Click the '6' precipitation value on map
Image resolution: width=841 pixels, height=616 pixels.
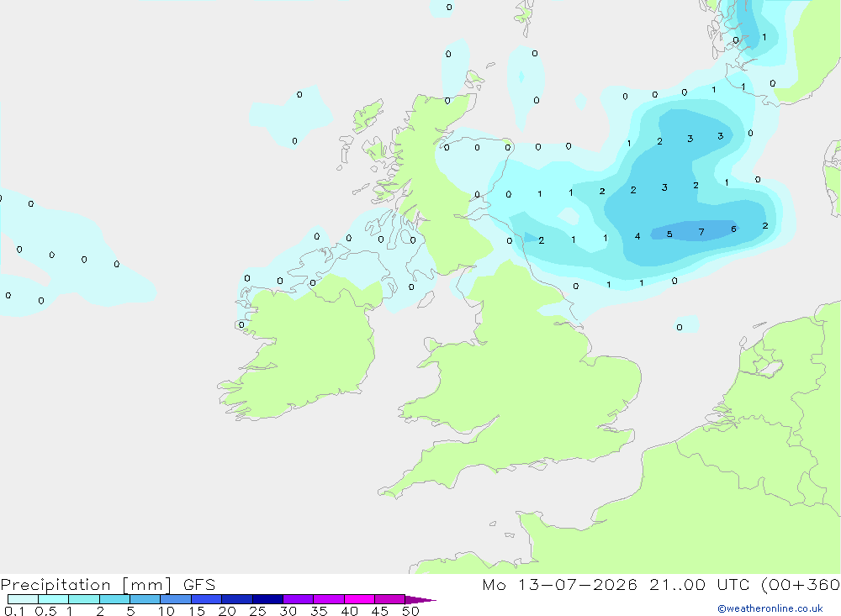pos(733,229)
